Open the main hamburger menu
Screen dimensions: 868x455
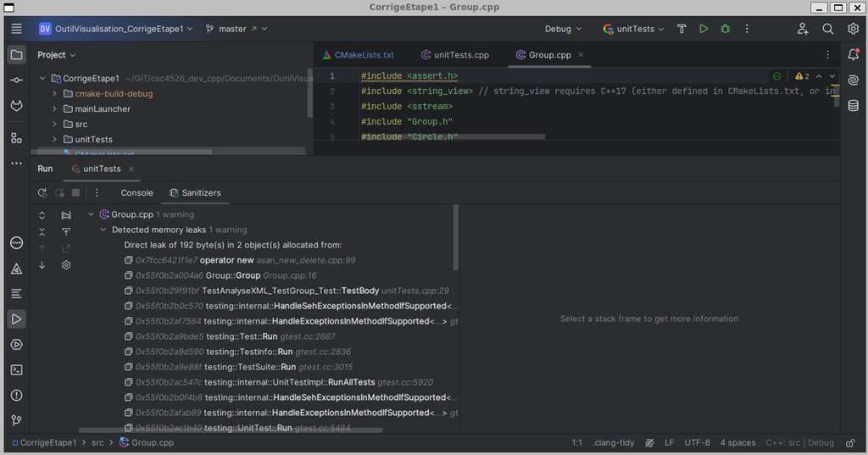point(17,29)
